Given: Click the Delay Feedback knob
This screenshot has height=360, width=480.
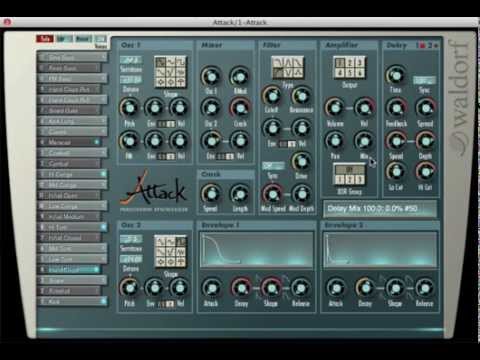Looking at the screenshot, I should point(396,108).
